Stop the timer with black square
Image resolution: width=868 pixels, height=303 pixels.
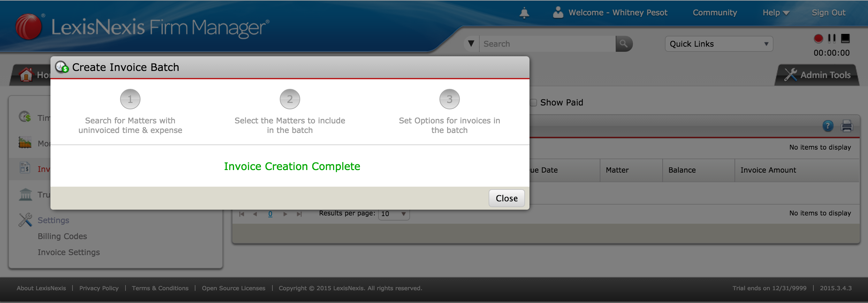pyautogui.click(x=845, y=38)
